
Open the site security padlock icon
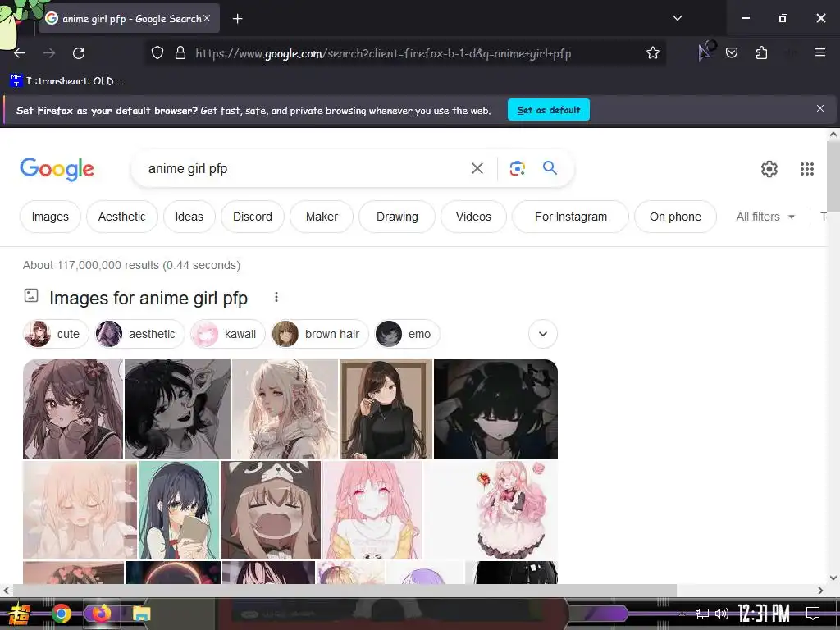click(180, 53)
